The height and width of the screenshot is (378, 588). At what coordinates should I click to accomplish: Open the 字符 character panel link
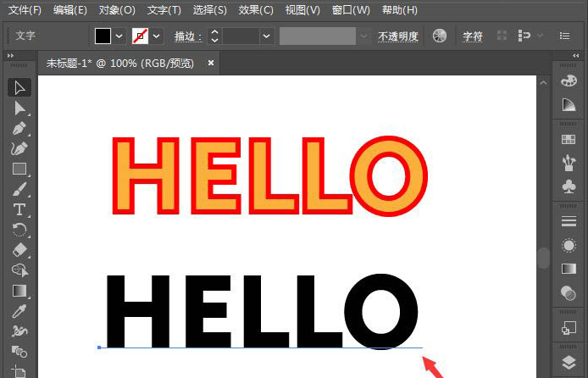473,36
